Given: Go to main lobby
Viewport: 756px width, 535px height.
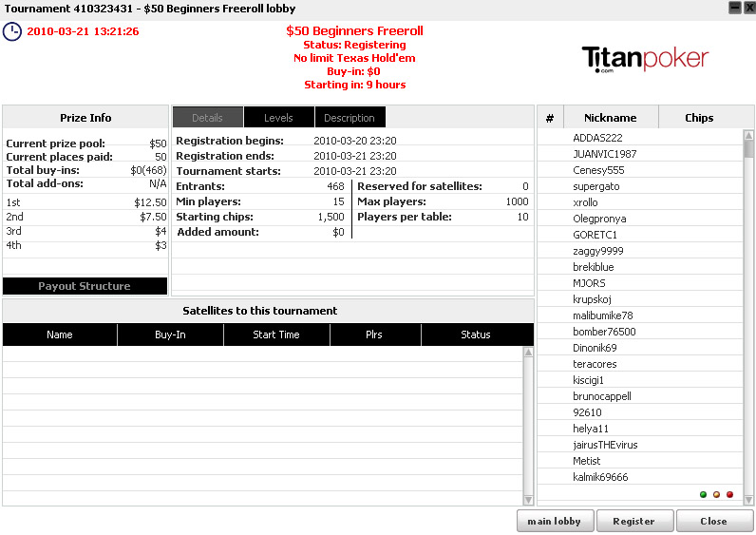Looking at the screenshot, I should tap(555, 521).
